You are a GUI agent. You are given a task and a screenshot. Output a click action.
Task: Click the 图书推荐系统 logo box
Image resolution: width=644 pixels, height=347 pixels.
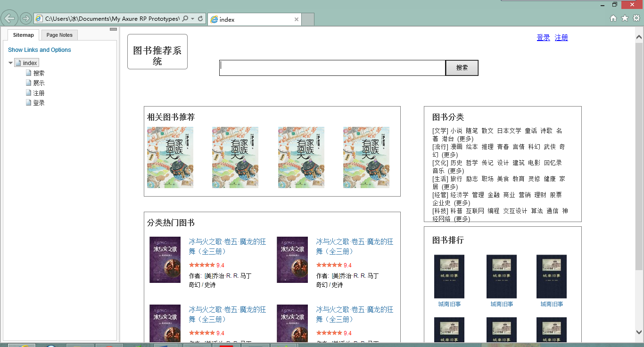point(157,51)
